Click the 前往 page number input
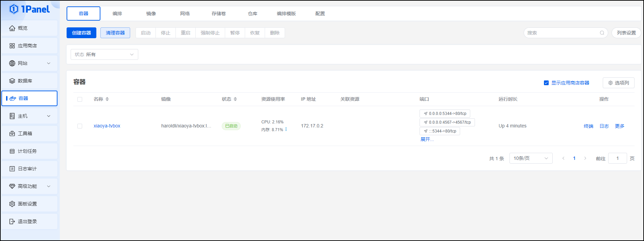Image resolution: width=644 pixels, height=241 pixels. 618,158
